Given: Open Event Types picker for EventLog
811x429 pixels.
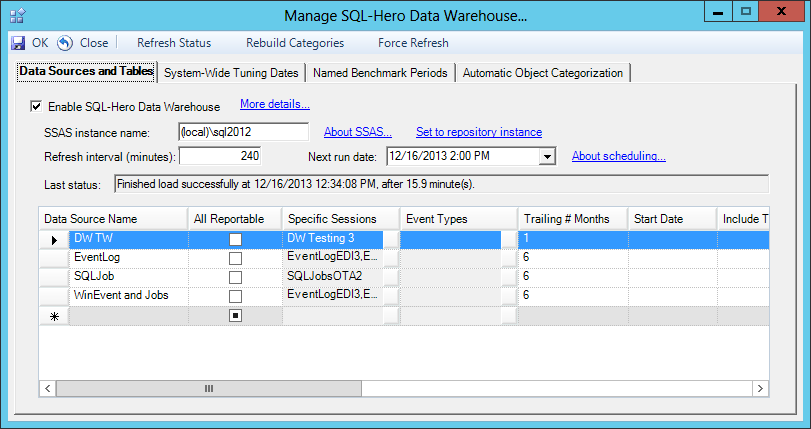Looking at the screenshot, I should pos(509,258).
